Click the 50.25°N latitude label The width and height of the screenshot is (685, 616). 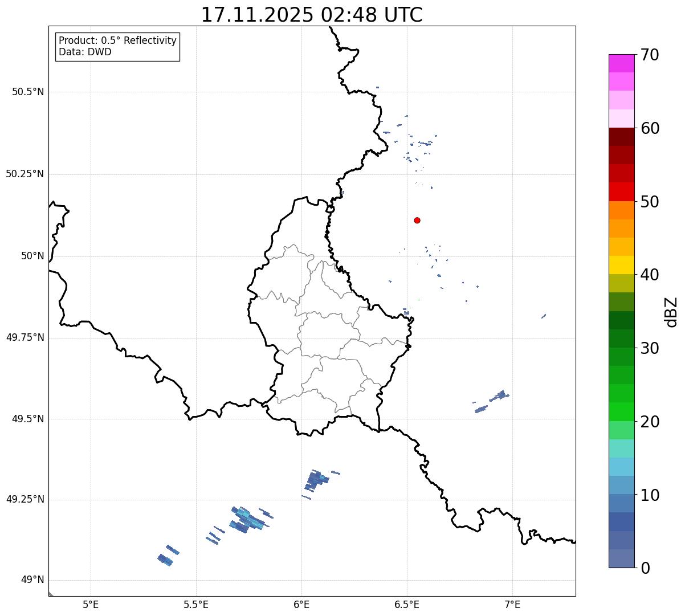point(25,174)
